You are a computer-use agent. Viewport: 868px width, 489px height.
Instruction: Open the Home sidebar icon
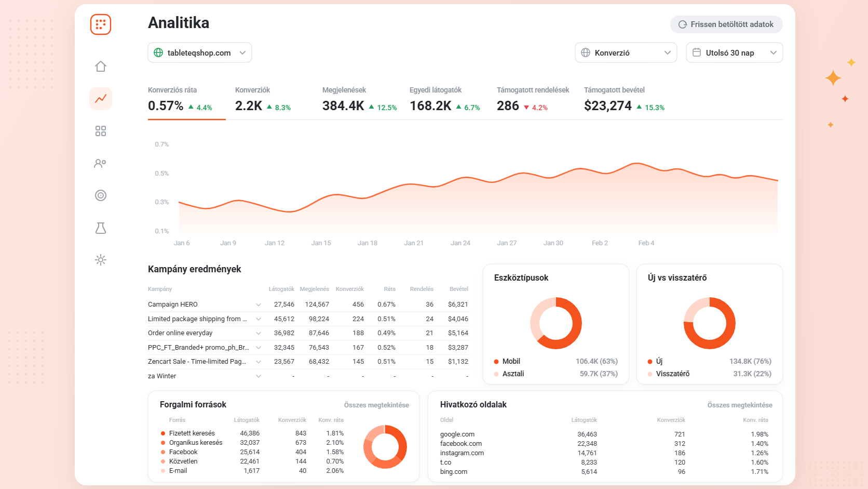click(101, 67)
